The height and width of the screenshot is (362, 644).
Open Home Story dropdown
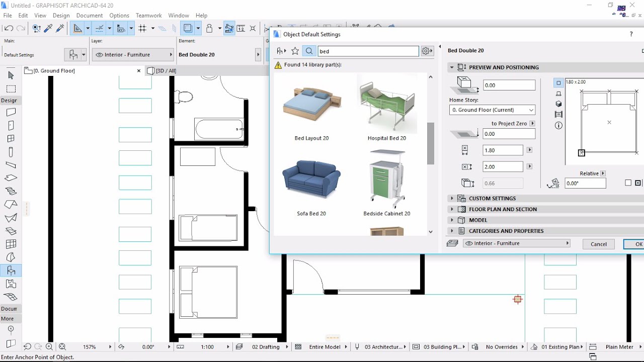[493, 110]
